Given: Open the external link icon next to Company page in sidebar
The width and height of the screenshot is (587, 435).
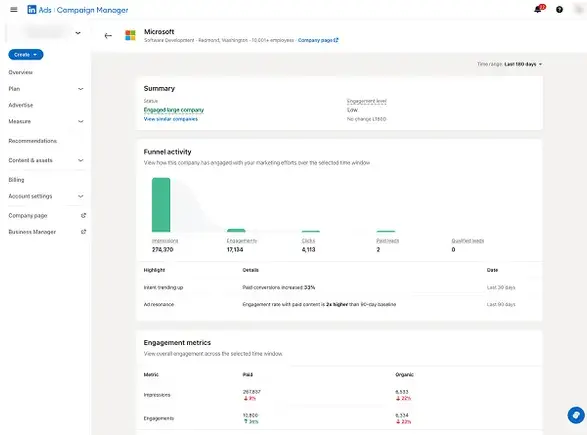Looking at the screenshot, I should (x=83, y=216).
